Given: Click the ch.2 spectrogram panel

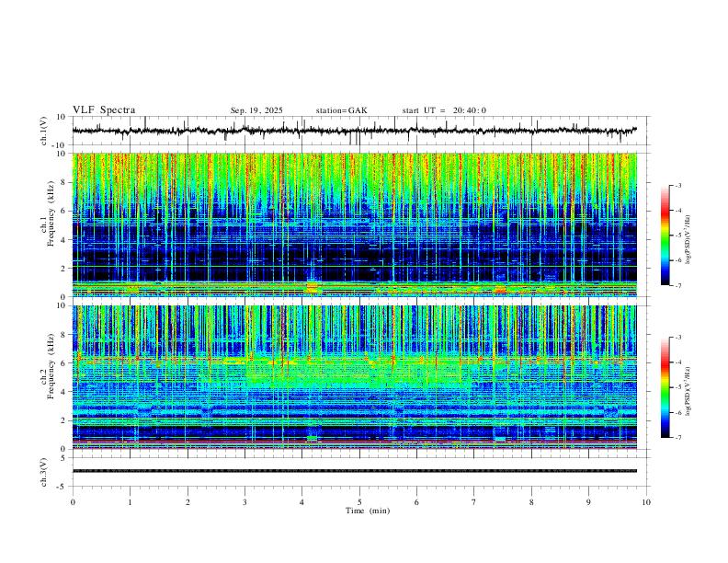Looking at the screenshot, I should tap(355, 377).
